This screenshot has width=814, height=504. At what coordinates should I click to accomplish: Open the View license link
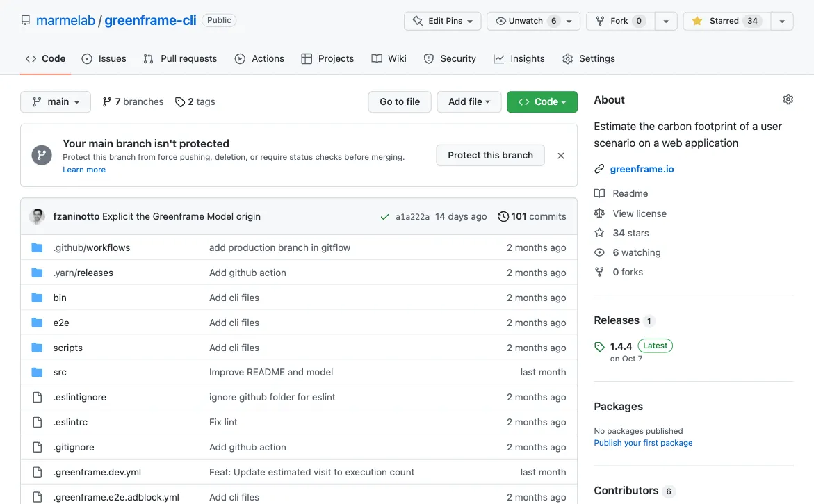(640, 213)
